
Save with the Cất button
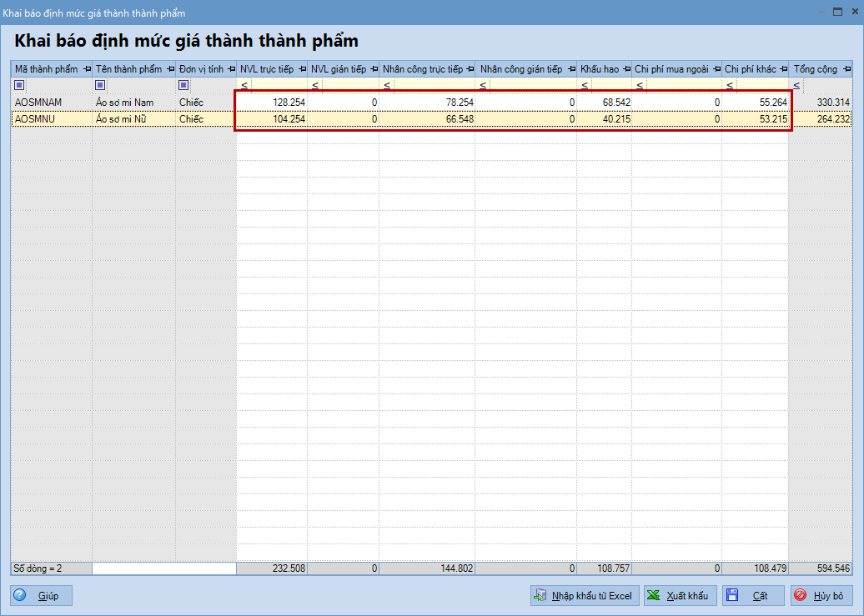752,595
